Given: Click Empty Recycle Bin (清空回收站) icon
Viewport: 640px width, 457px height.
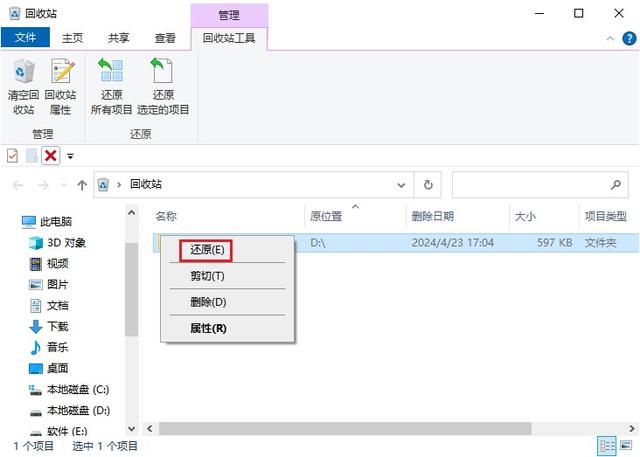Looking at the screenshot, I should 23,86.
